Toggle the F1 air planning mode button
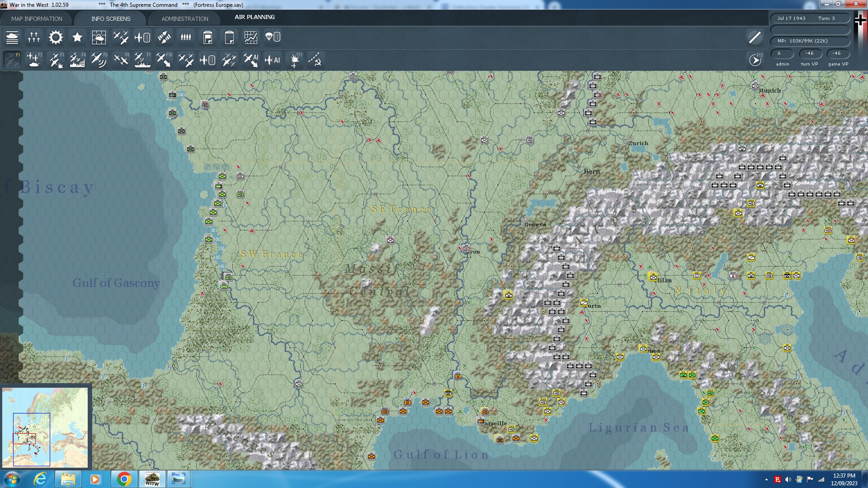 click(12, 60)
